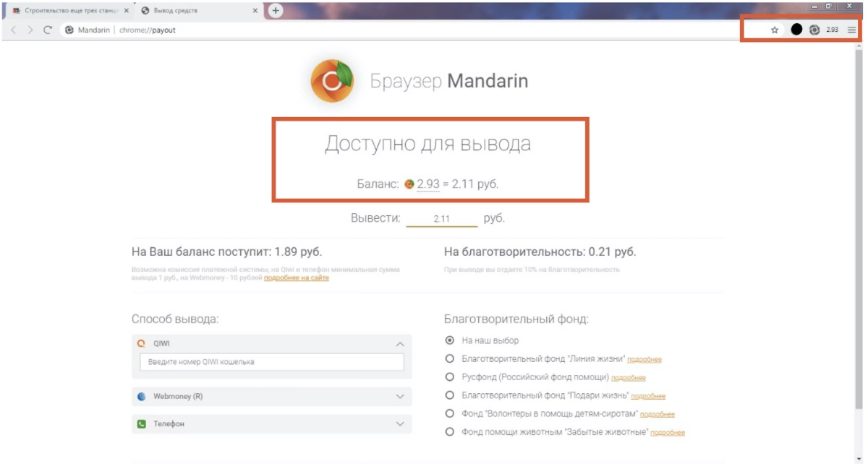Image resolution: width=868 pixels, height=469 pixels.
Task: Click the "Вывести:" label
Action: (x=375, y=218)
